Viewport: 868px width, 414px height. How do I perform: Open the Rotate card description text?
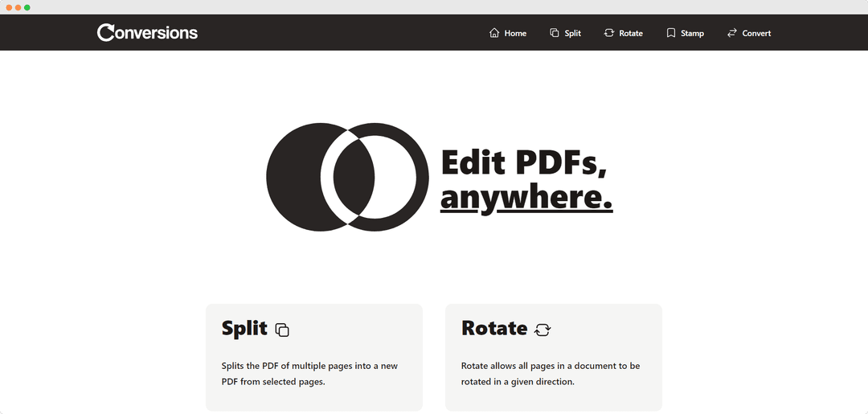click(551, 374)
